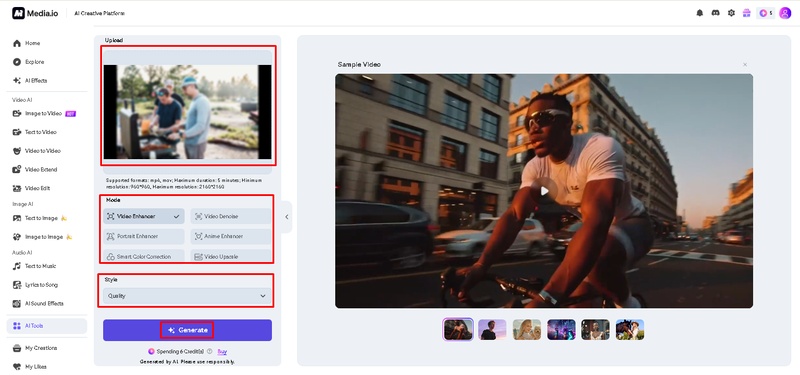
Task: Open the Discord community icon
Action: [x=715, y=13]
